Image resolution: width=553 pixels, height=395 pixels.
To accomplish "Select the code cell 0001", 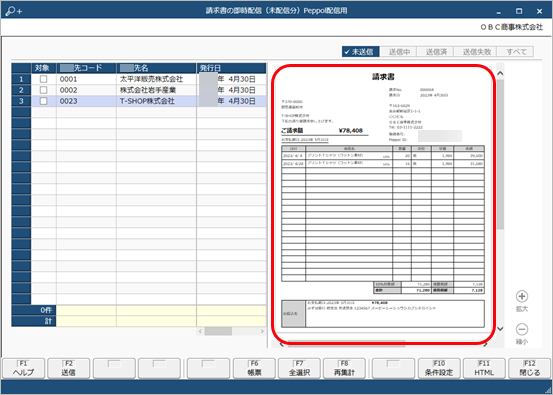I will click(86, 79).
